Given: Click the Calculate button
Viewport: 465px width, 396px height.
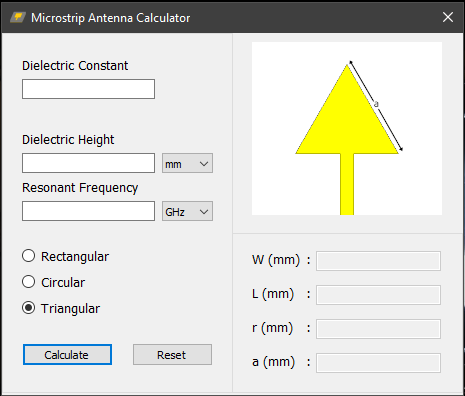Looking at the screenshot, I should tap(67, 355).
